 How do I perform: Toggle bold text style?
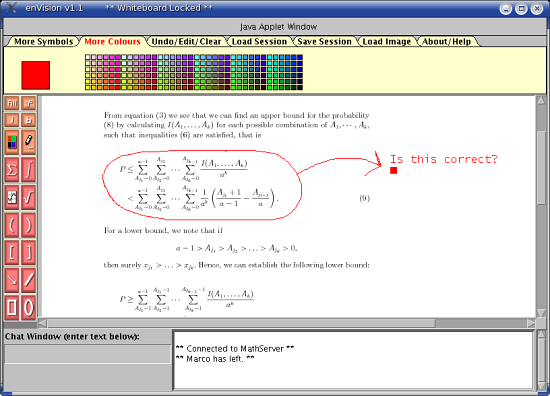pyautogui.click(x=28, y=120)
